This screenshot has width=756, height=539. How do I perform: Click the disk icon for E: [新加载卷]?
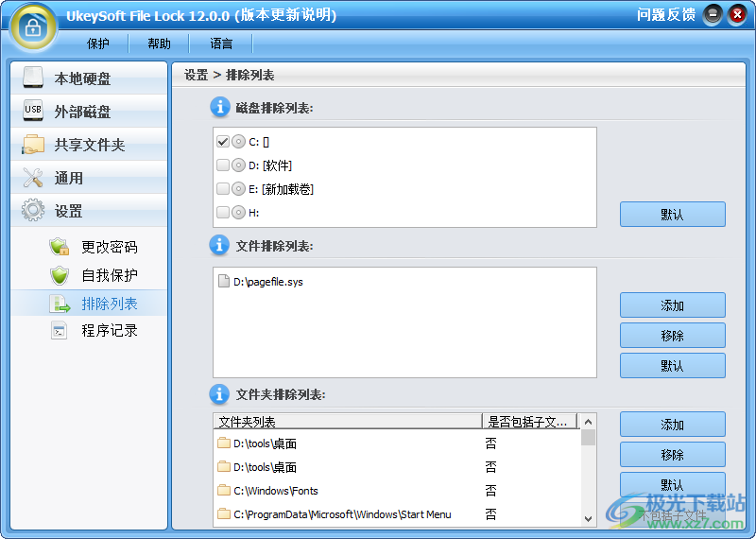click(x=238, y=188)
